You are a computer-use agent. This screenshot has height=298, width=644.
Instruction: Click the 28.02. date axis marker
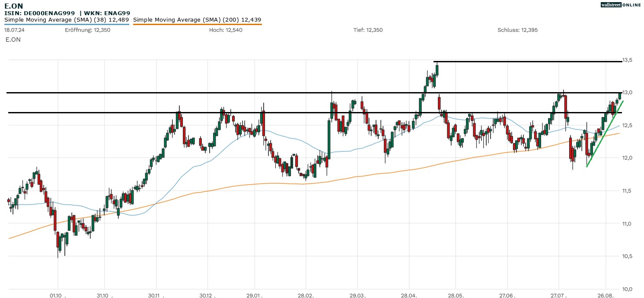(x=306, y=295)
